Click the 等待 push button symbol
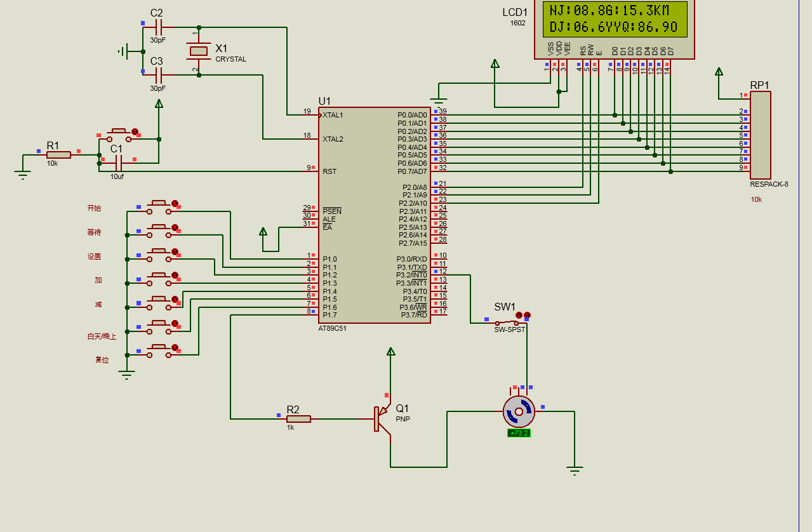This screenshot has height=532, width=812. tap(159, 231)
